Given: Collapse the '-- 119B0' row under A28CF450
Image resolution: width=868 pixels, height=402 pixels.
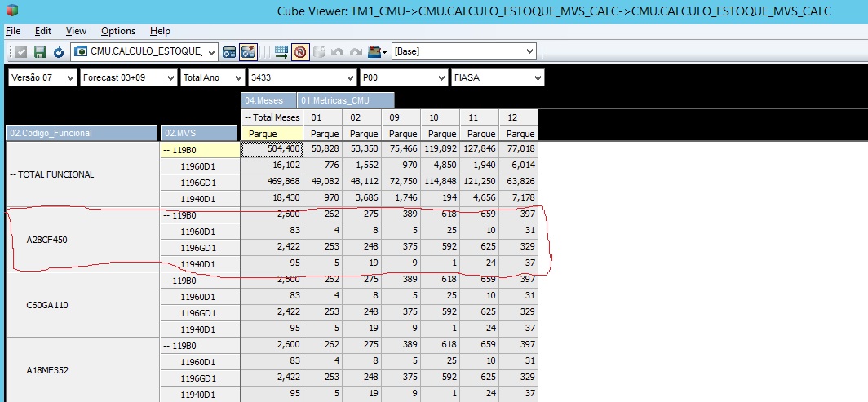Looking at the screenshot, I should 201,215.
